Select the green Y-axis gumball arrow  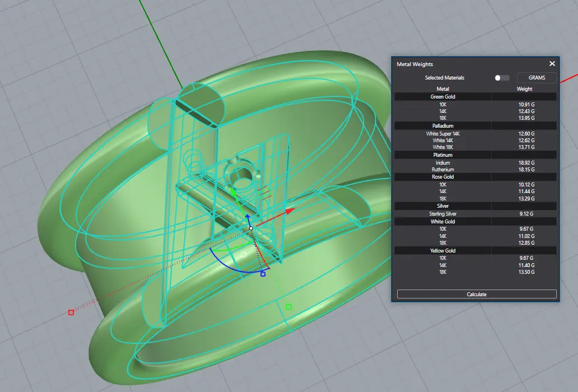(x=234, y=192)
